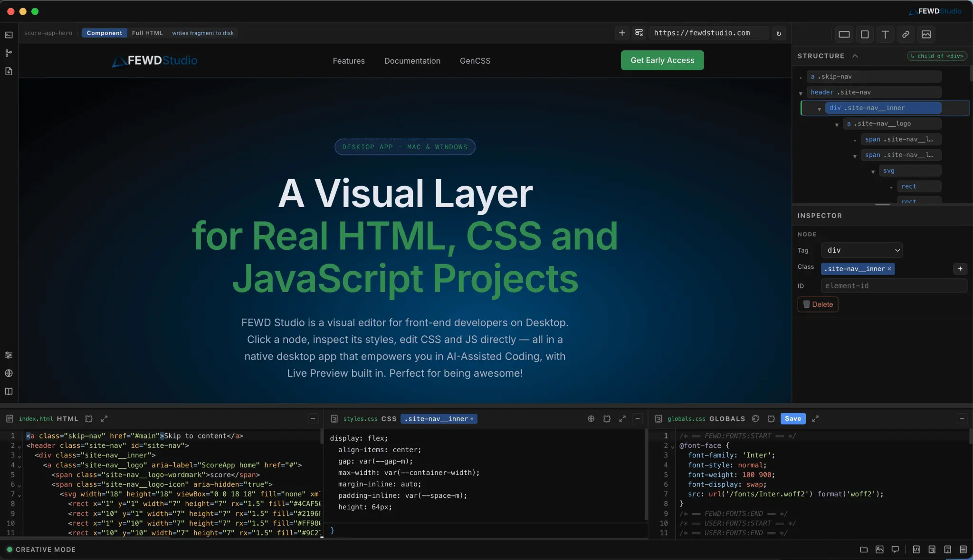This screenshot has width=973, height=560.
Task: Switch to Component mode tab
Action: click(x=104, y=33)
